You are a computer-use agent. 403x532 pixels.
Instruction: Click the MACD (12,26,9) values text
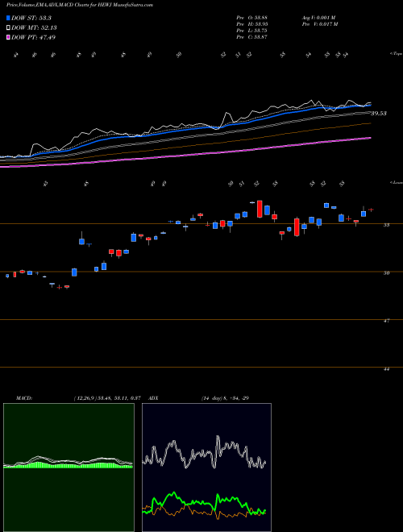click(107, 398)
